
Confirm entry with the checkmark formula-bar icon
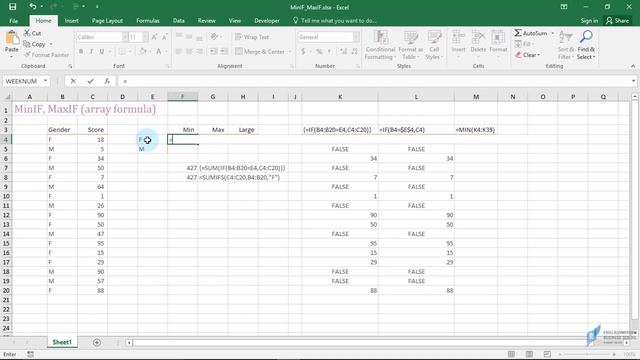tap(90, 81)
